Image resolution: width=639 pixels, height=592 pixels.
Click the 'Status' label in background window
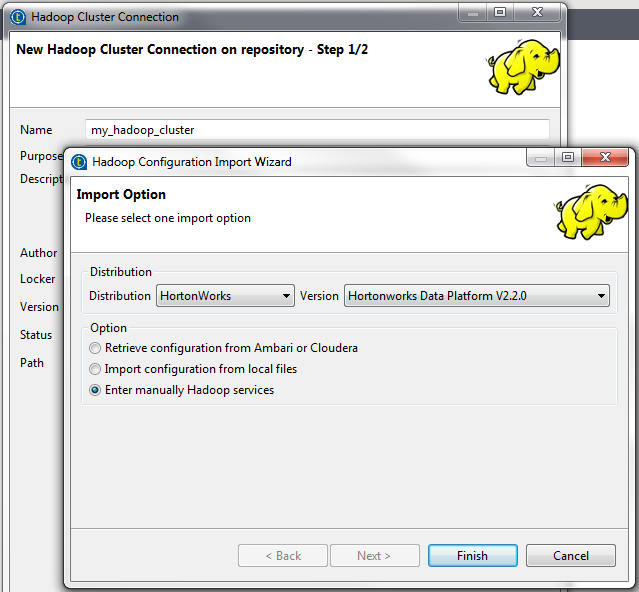(36, 335)
